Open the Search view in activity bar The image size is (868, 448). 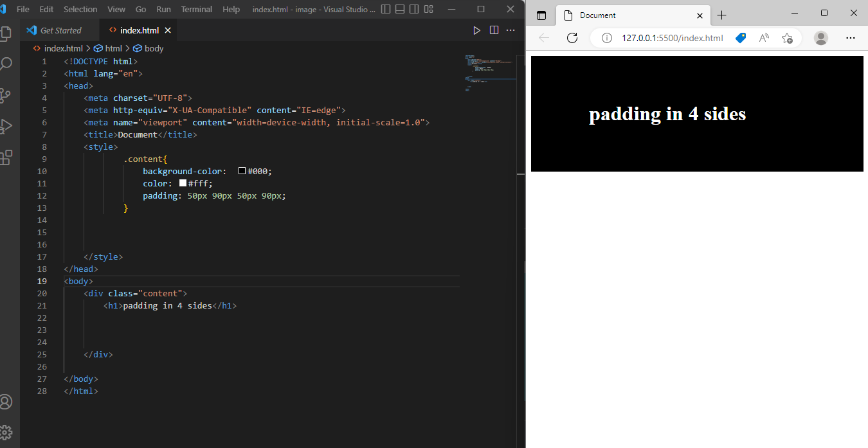coord(5,64)
